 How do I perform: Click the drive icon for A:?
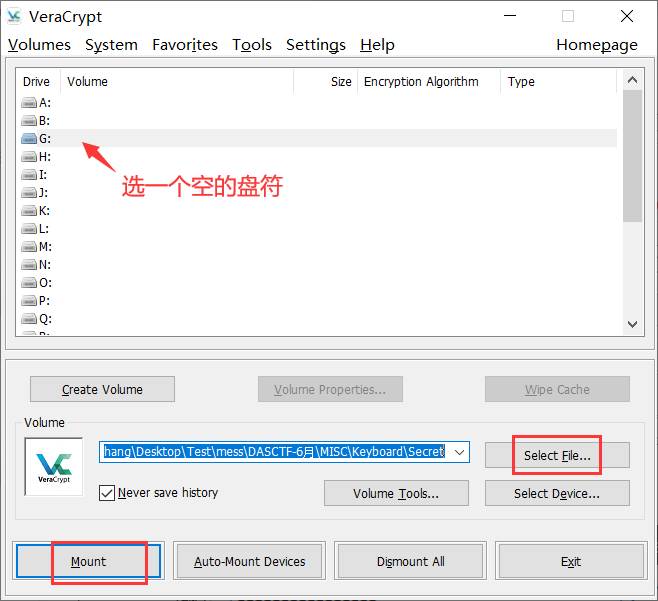[29, 102]
